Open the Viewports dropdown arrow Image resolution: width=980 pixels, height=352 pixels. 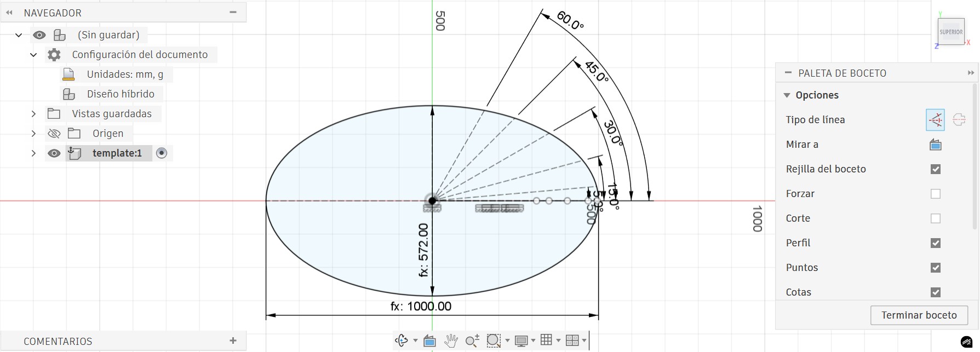click(x=584, y=341)
